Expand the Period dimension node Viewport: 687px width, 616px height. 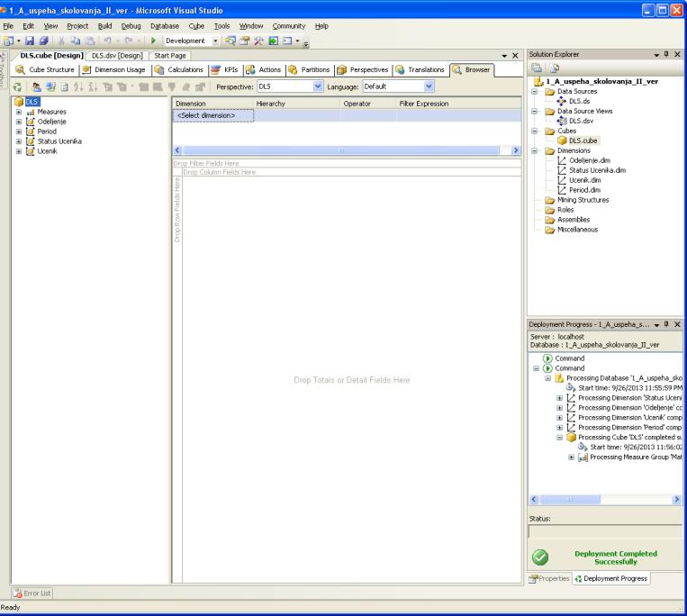coord(19,131)
